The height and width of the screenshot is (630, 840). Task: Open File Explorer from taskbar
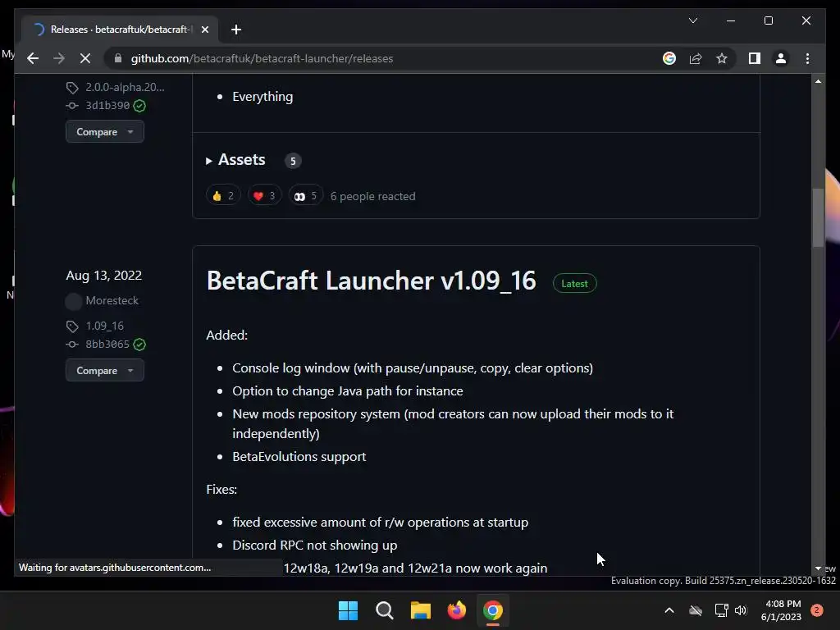click(421, 610)
